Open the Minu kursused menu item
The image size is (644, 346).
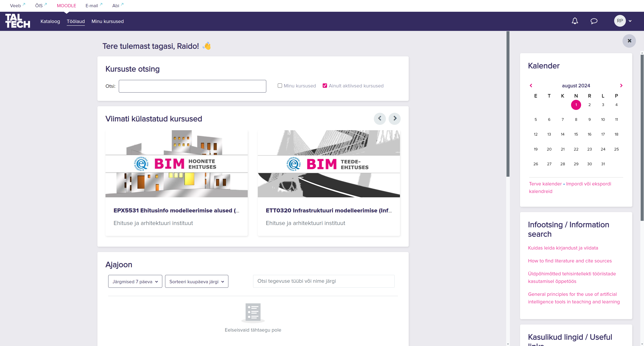click(x=108, y=21)
